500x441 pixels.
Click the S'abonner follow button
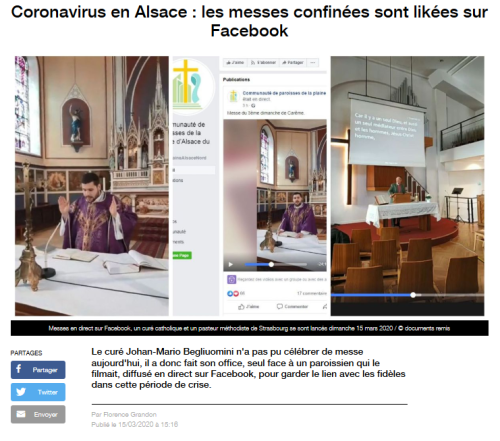pyautogui.click(x=263, y=62)
